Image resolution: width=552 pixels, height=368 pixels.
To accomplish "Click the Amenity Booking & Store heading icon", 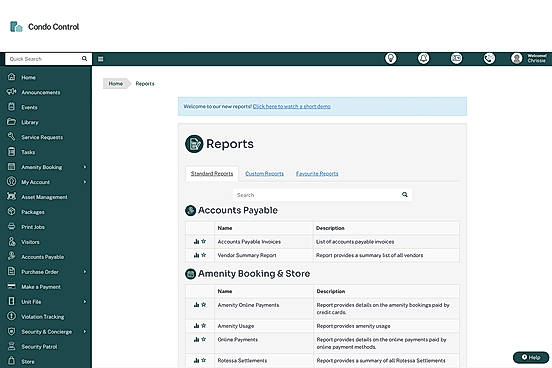I will pyautogui.click(x=190, y=274).
